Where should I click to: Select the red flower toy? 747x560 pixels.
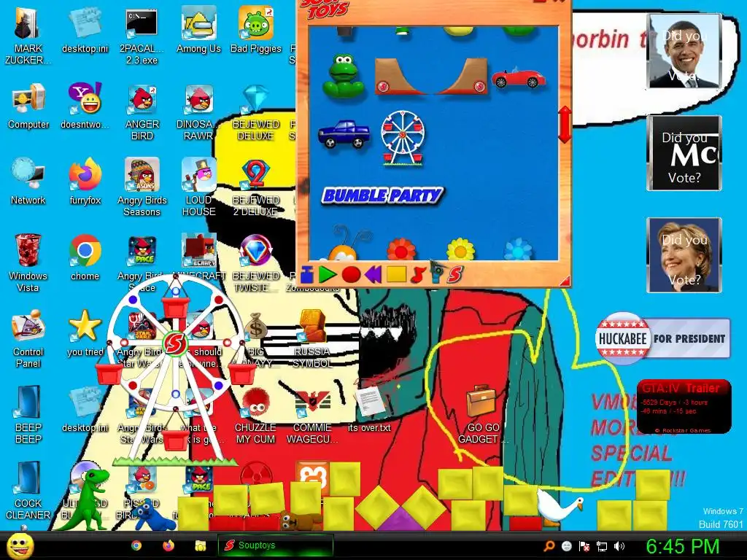402,249
